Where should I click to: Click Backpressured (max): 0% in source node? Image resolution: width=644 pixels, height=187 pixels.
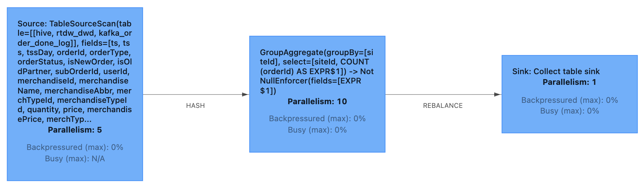[x=75, y=147]
